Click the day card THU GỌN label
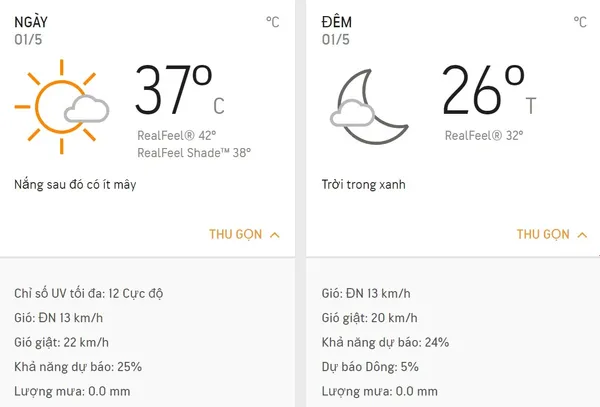Image resolution: width=600 pixels, height=407 pixels. pos(236,234)
